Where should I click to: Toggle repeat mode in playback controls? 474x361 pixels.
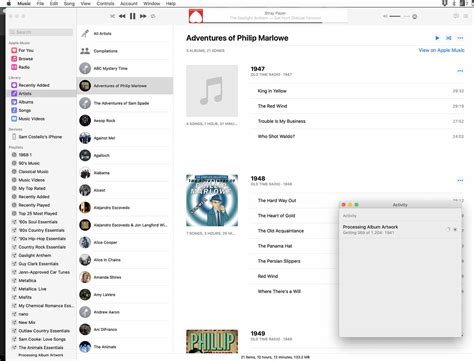tap(153, 16)
